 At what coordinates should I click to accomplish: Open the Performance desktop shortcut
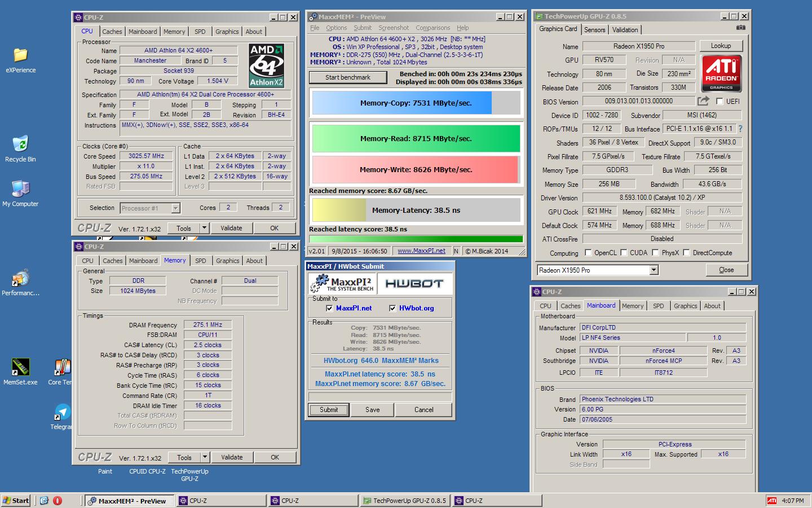(x=20, y=278)
